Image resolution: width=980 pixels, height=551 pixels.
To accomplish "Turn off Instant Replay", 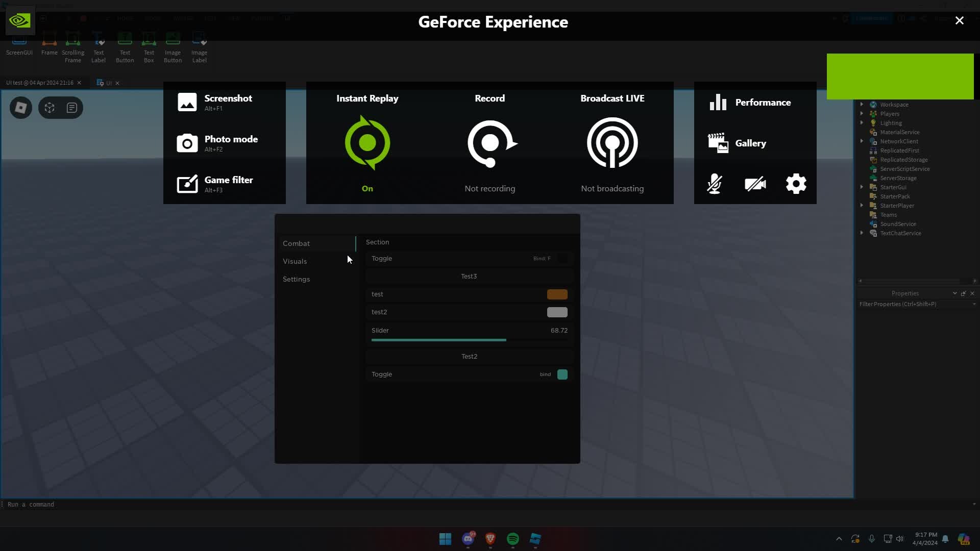I will [367, 143].
